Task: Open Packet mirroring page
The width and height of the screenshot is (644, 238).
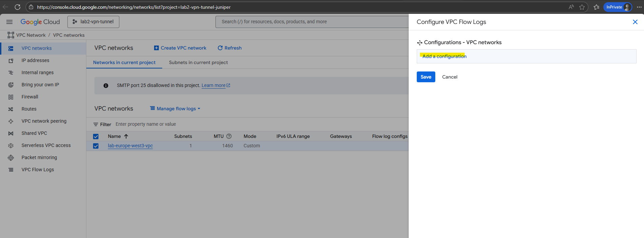Action: tap(39, 157)
